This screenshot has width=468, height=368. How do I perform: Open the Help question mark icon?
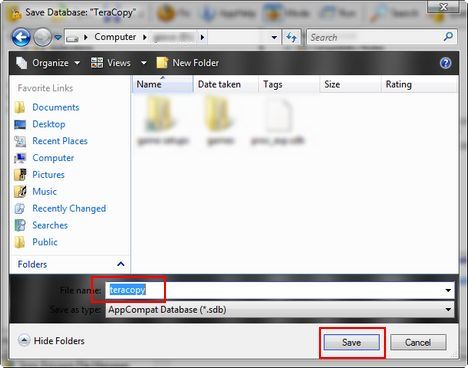coord(446,63)
